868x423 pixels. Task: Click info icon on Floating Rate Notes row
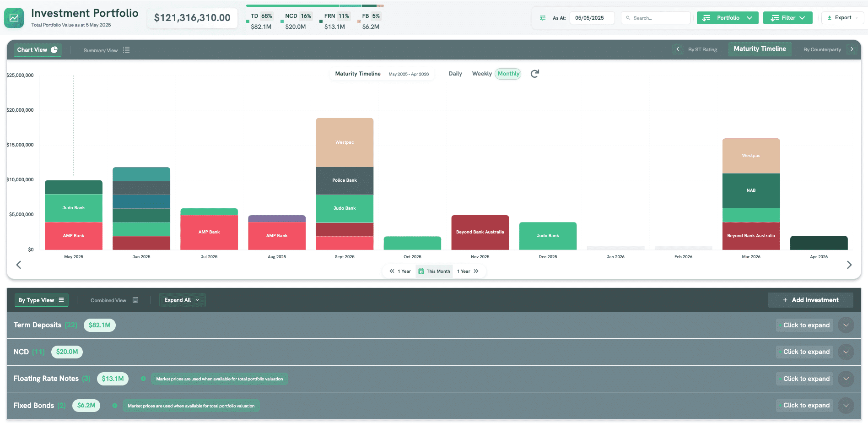point(143,379)
